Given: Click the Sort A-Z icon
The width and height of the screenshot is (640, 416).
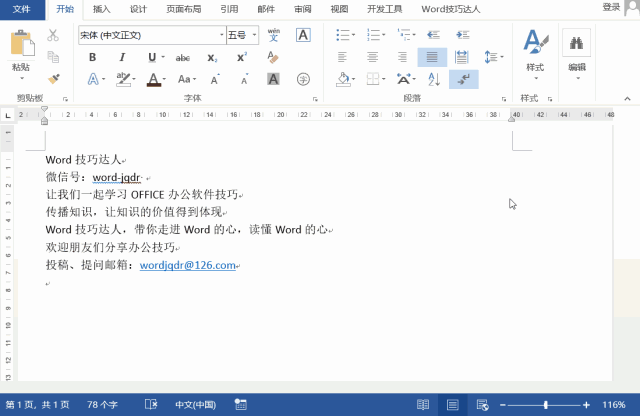Looking at the screenshot, I should 434,79.
